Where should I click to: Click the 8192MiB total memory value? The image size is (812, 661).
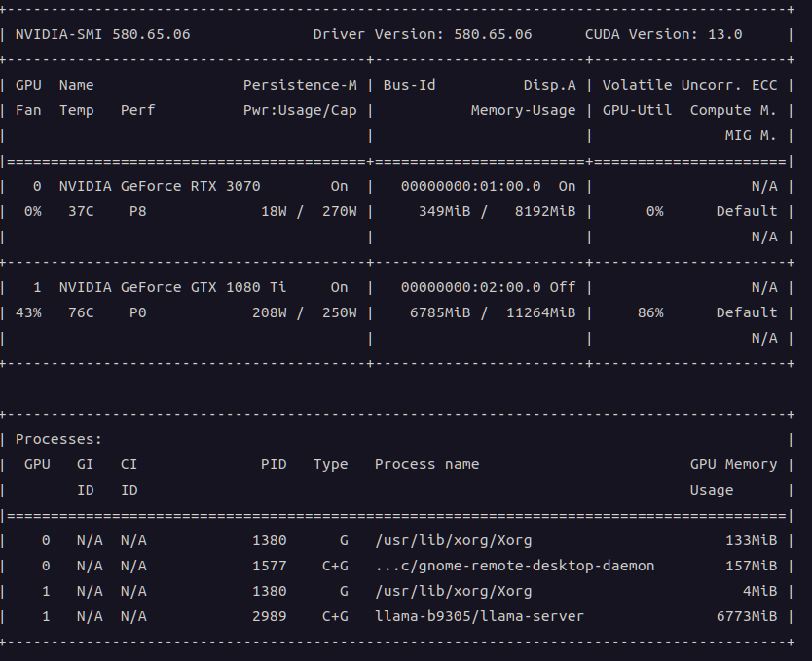[545, 211]
